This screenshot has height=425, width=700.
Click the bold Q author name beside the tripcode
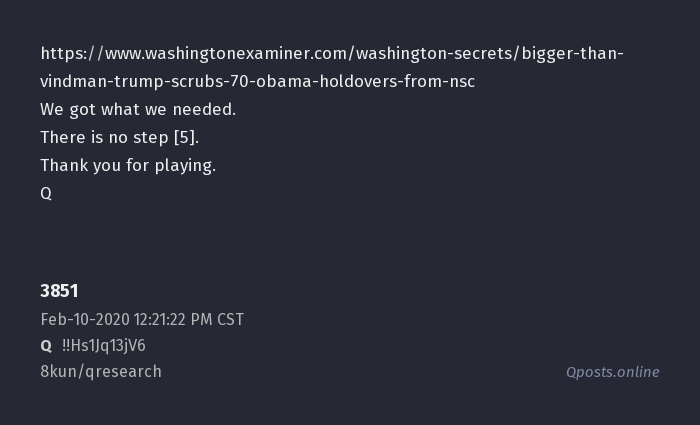(x=46, y=346)
